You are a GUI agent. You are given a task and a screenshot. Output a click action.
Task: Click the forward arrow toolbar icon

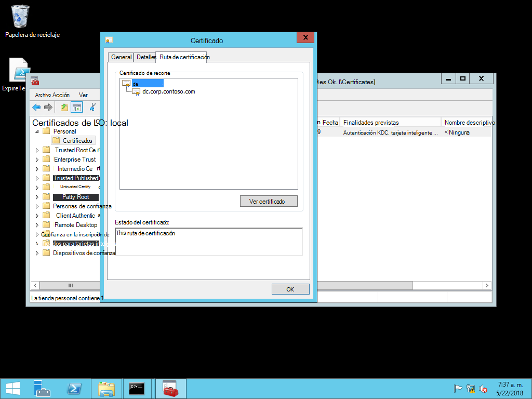48,107
